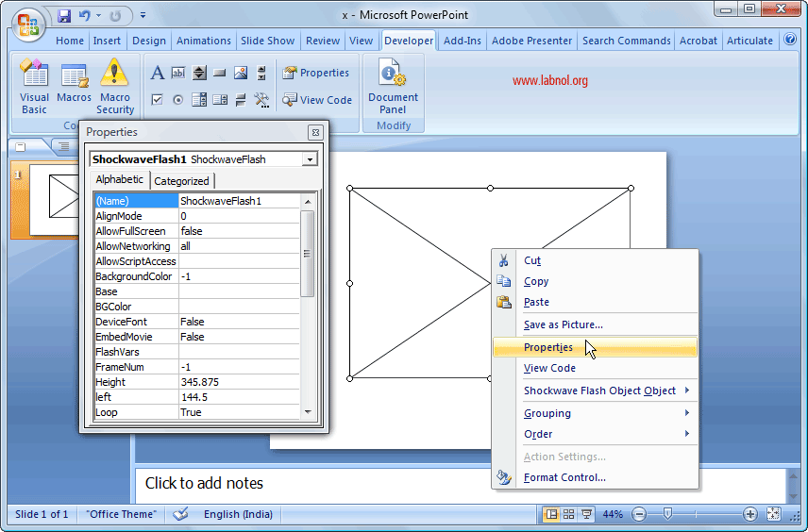The width and height of the screenshot is (808, 532).
Task: Insert an Option Button control
Action: [177, 99]
